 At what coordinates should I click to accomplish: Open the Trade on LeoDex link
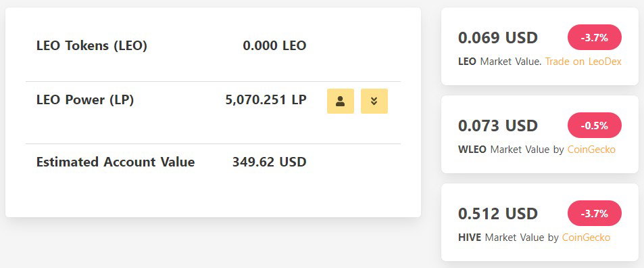(x=583, y=62)
